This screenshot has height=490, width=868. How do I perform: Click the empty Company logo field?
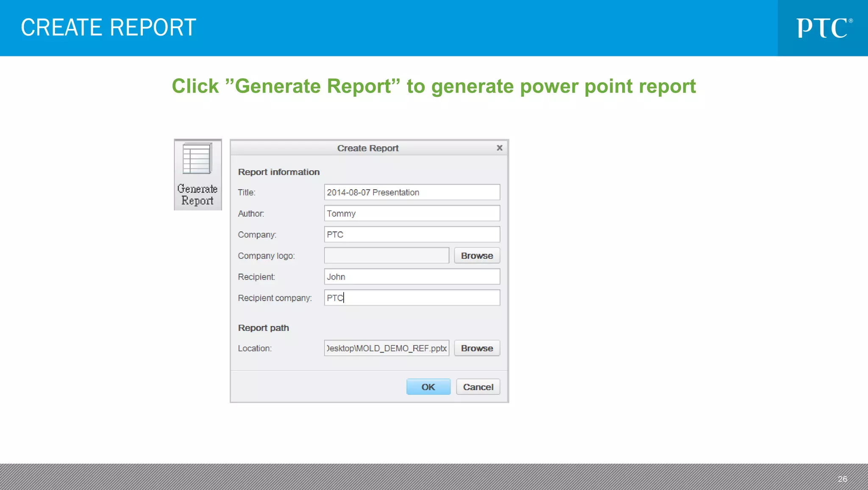coord(387,255)
